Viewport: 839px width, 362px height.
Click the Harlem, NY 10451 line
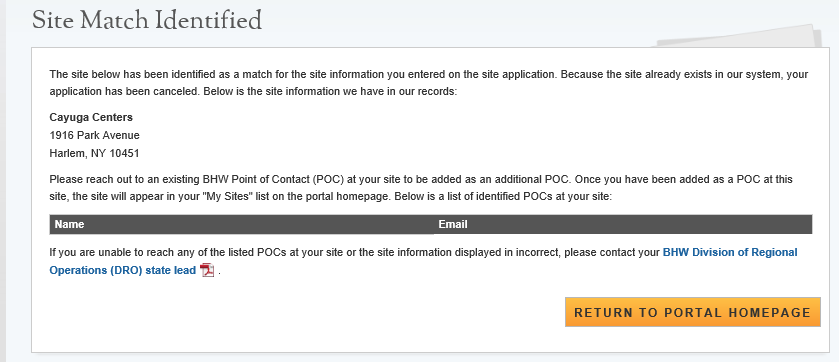coord(94,153)
